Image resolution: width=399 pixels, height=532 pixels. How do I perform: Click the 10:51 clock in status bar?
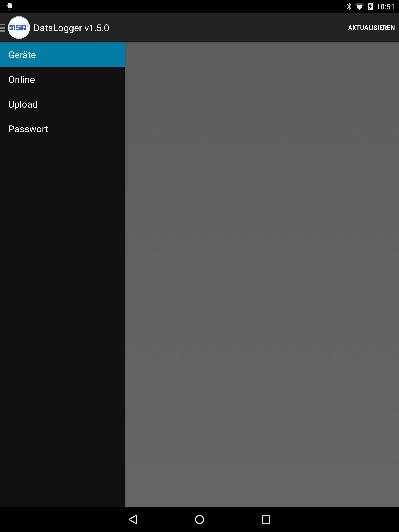(385, 7)
